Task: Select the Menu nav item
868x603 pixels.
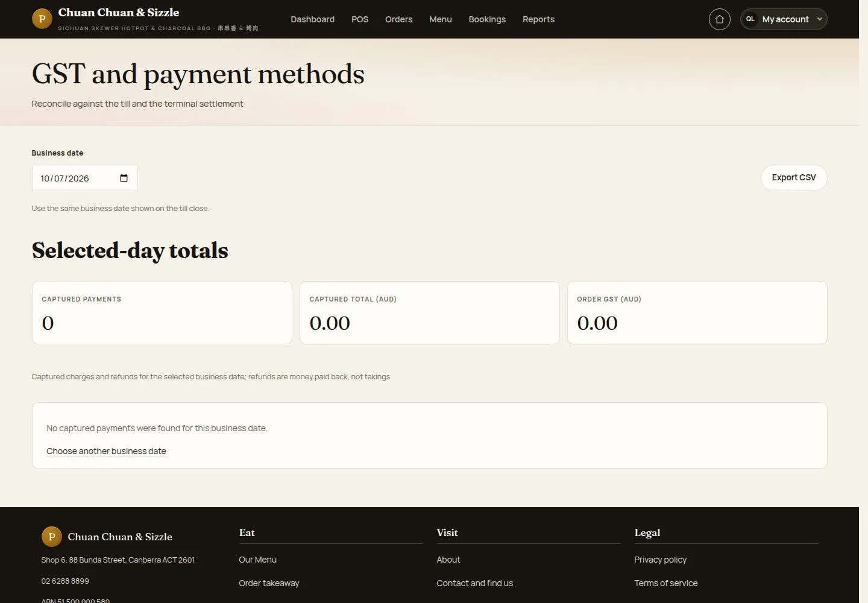Action: tap(441, 19)
